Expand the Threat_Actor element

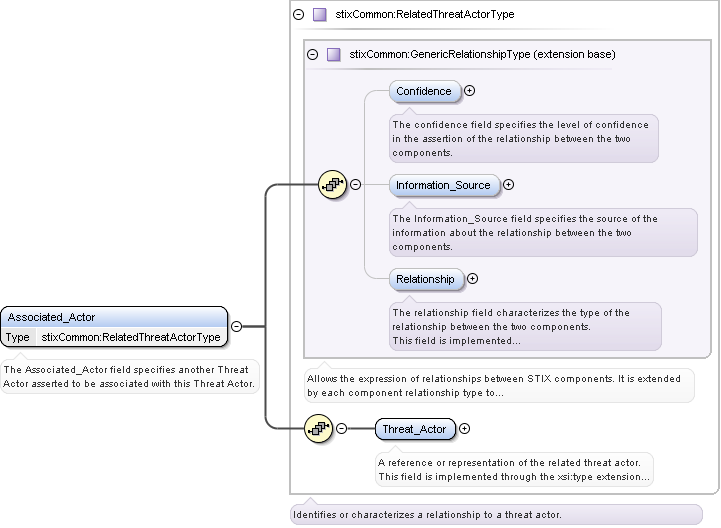(464, 429)
